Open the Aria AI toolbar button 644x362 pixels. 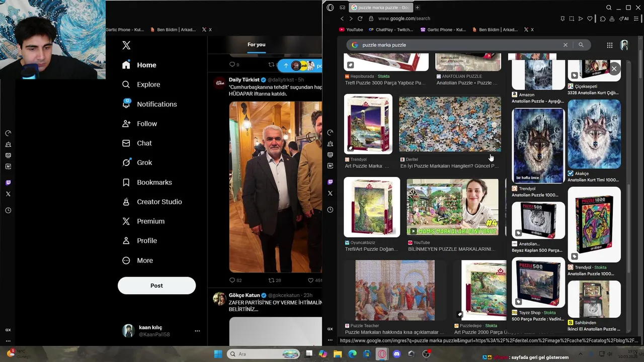click(x=624, y=19)
